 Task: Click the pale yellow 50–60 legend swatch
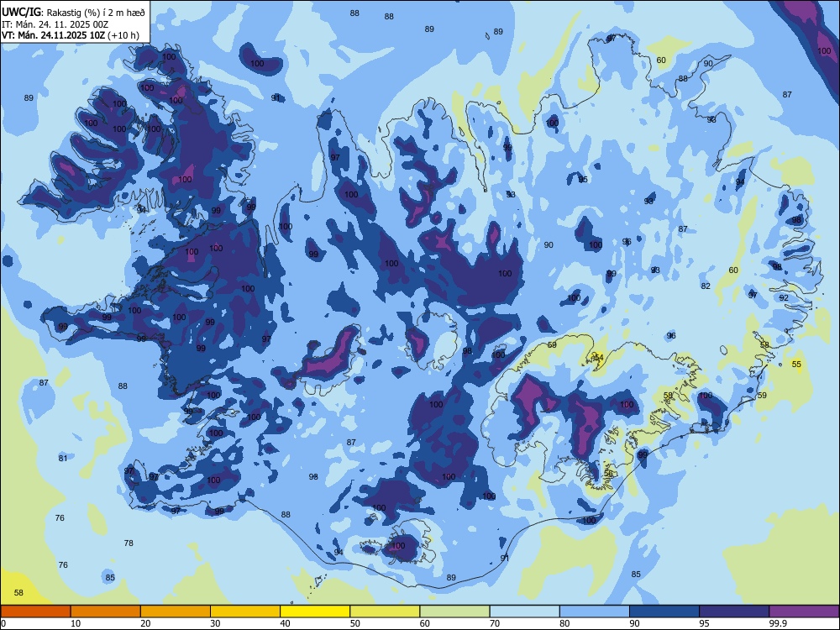pos(386,612)
